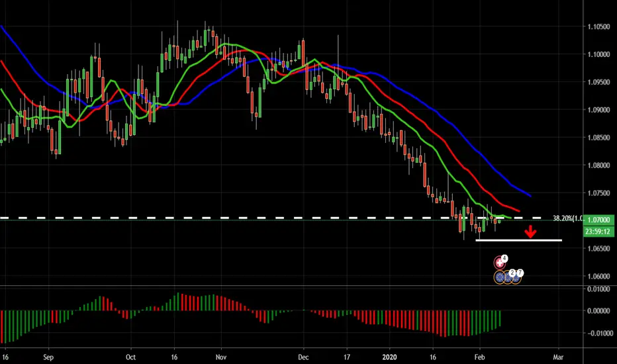Click the -0.01000 indicator scale value
This screenshot has width=617, height=364.
click(600, 334)
